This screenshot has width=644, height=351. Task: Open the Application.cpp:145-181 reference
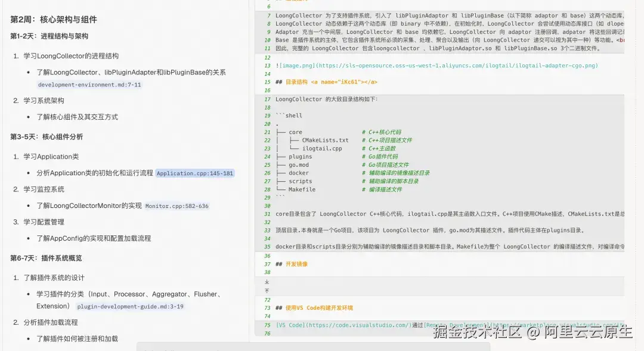pyautogui.click(x=194, y=173)
